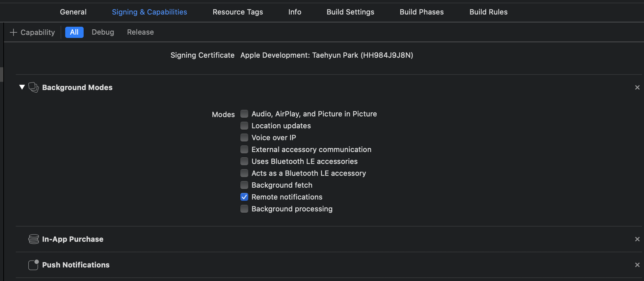Remove the In-App Purchase capability
644x281 pixels.
point(637,239)
